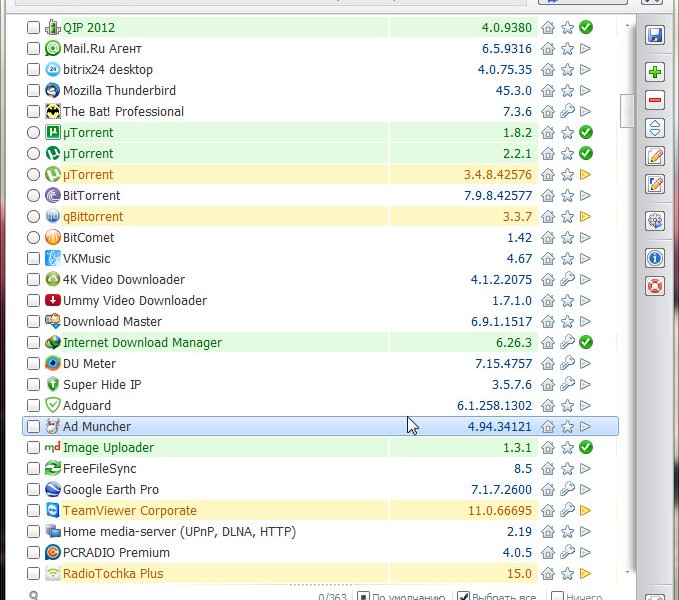Click the blue info icon
679x600 pixels.
coord(655,258)
